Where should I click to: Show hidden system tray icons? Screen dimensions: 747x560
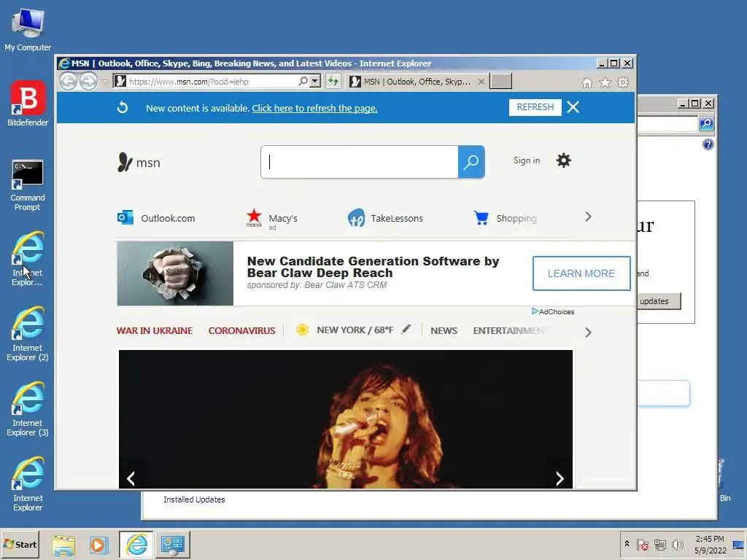pos(627,544)
